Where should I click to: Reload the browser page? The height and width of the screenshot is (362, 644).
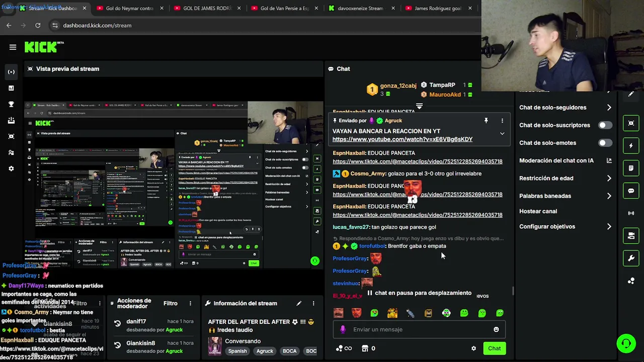pyautogui.click(x=38, y=25)
